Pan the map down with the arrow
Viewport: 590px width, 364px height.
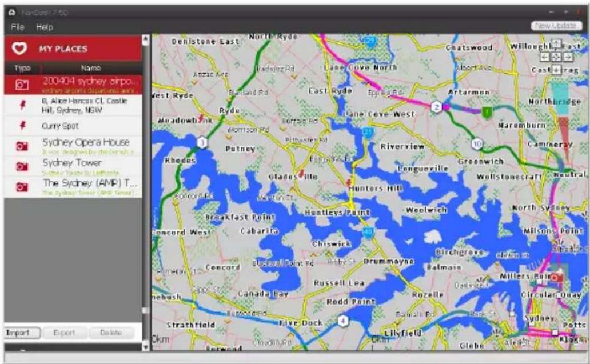556,70
